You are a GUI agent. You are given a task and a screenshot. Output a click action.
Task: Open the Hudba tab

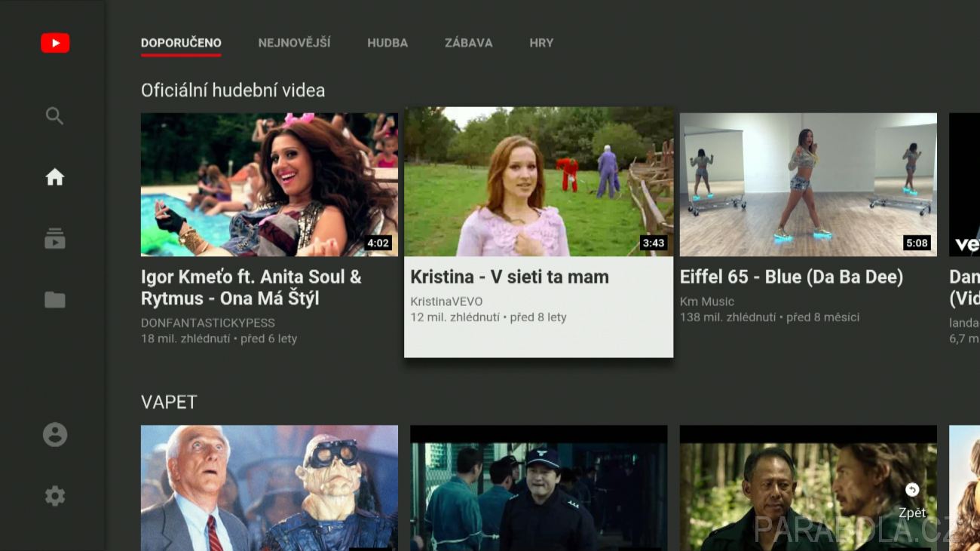387,43
